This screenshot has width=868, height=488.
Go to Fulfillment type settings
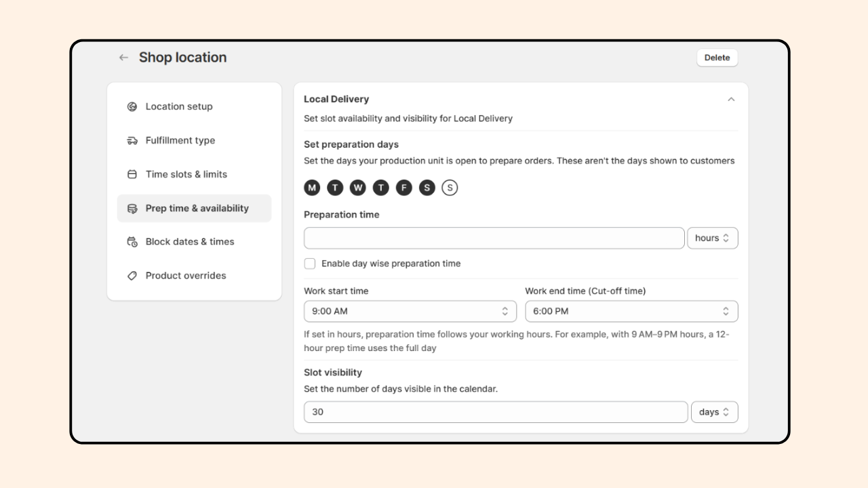pos(194,140)
